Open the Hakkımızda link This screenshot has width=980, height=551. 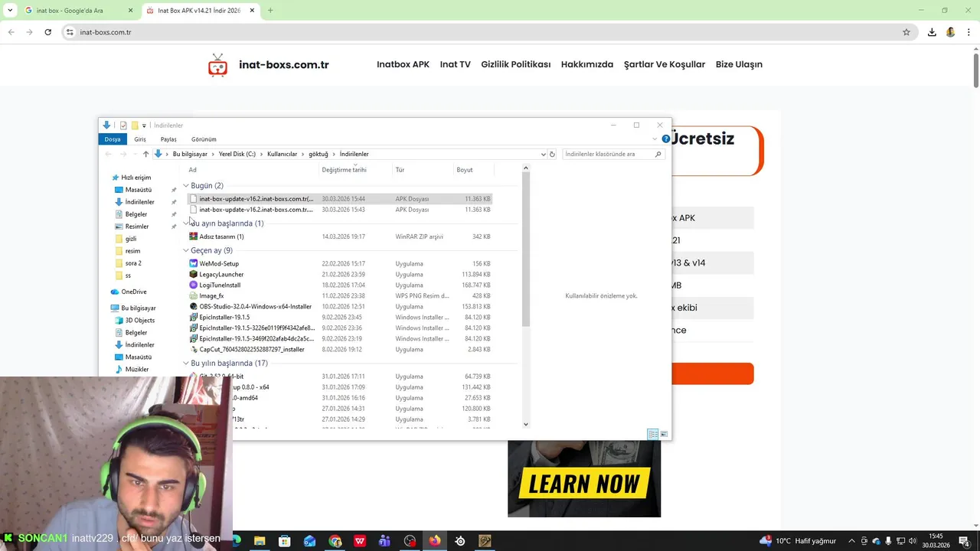click(x=587, y=64)
